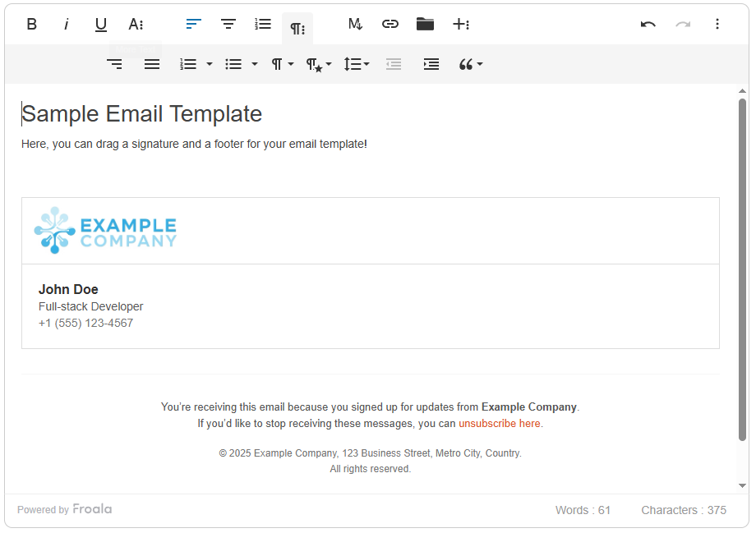Align text left
The width and height of the screenshot is (756, 533).
pos(194,25)
